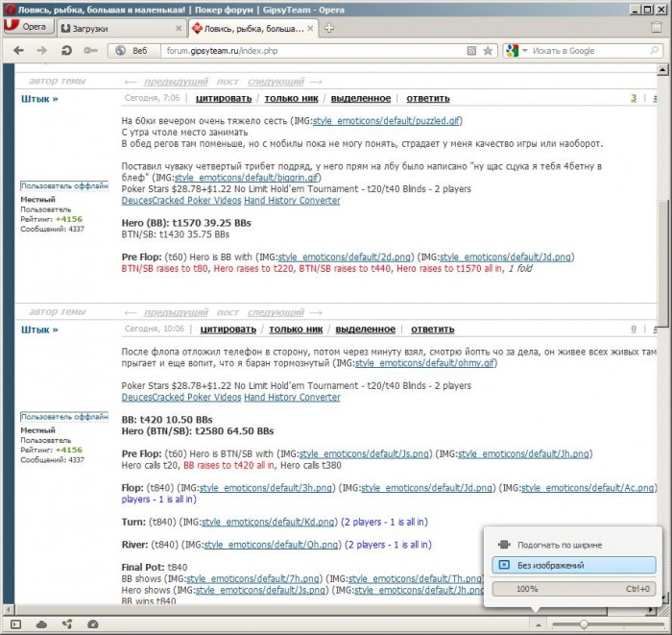Open closed tabs trash icon
This screenshot has width=672, height=635.
[656, 27]
